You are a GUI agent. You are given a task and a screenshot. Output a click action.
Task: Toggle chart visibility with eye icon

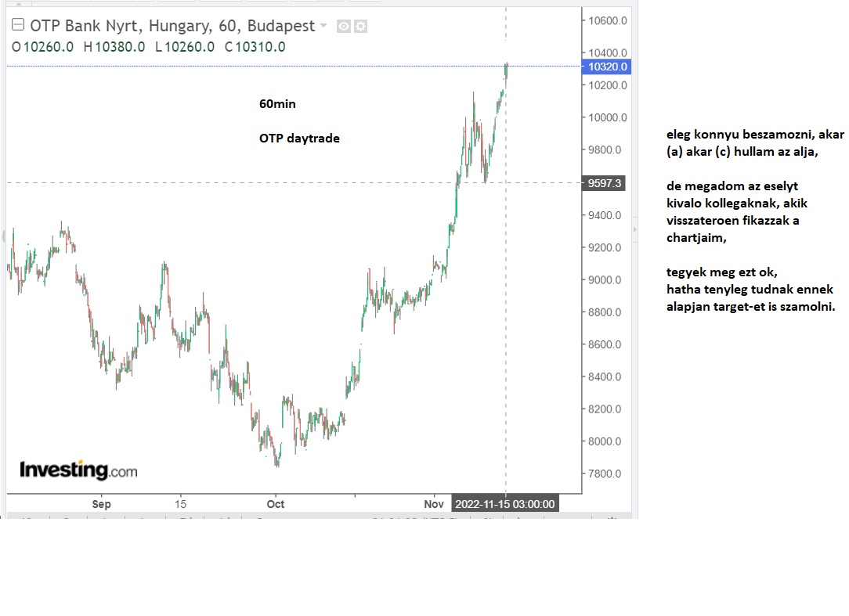coord(343,27)
